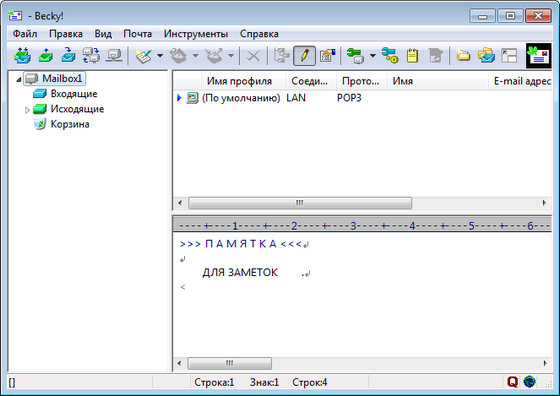The width and height of the screenshot is (560, 396).
Task: Open the Почта menu
Action: (x=138, y=34)
